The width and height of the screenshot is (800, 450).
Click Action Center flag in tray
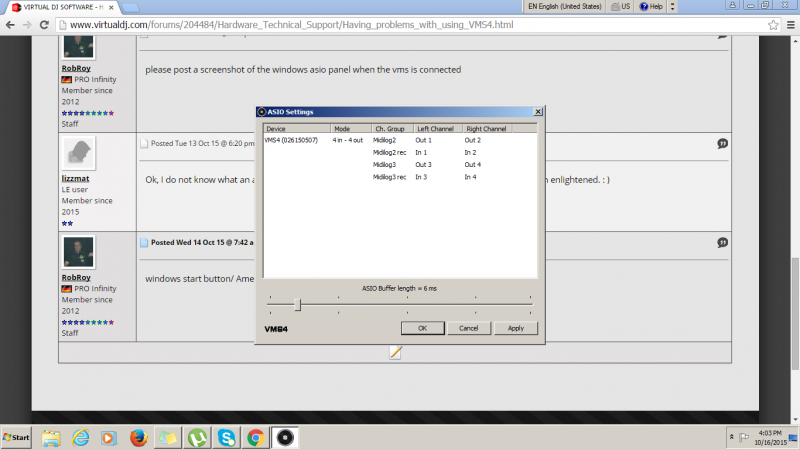744,437
